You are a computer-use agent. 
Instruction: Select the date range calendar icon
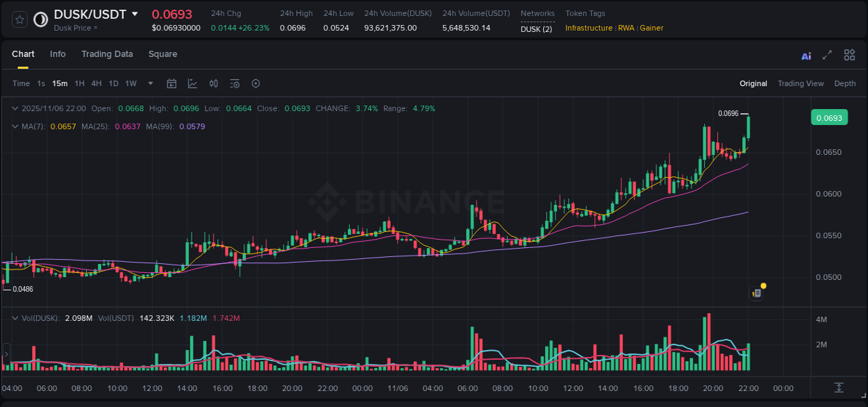point(172,83)
